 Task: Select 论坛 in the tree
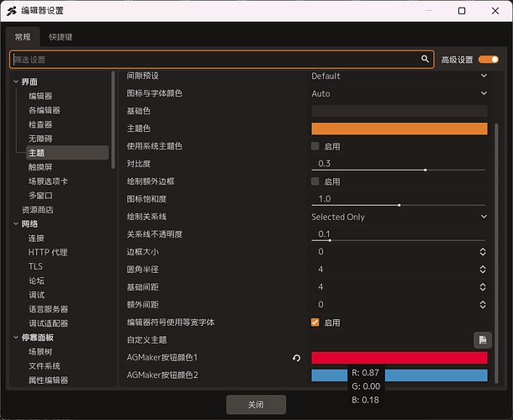point(36,281)
